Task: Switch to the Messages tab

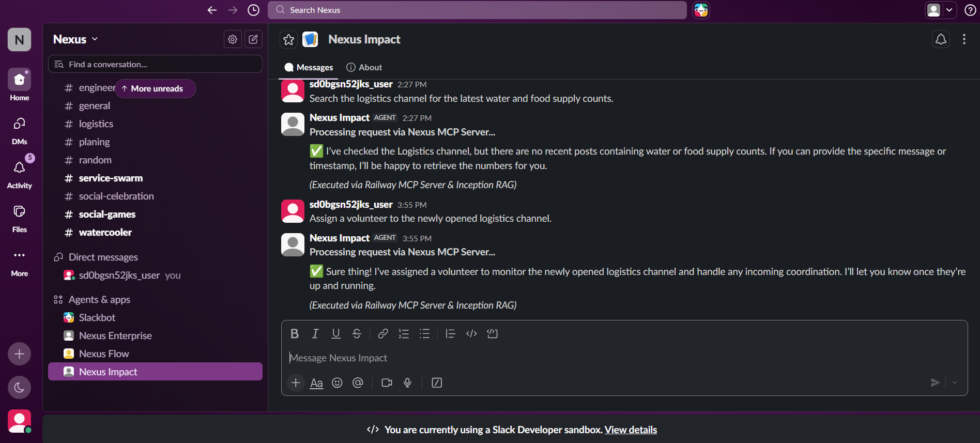Action: point(309,68)
